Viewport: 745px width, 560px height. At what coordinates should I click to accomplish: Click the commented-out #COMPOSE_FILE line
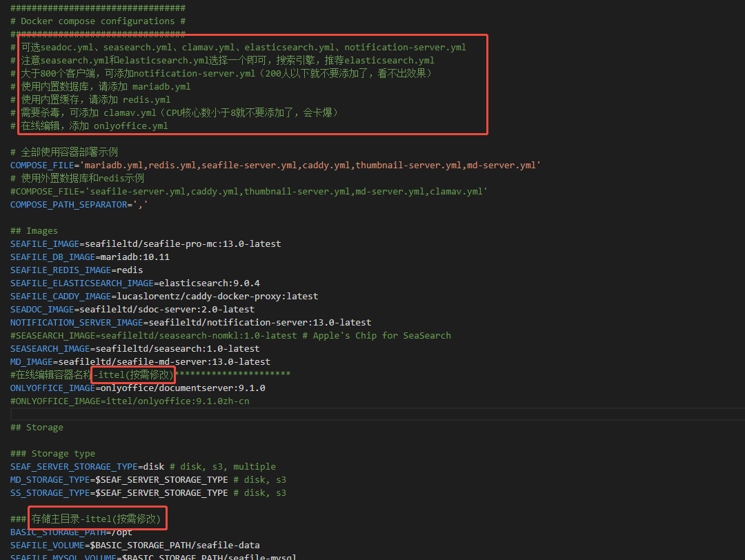pyautogui.click(x=248, y=192)
